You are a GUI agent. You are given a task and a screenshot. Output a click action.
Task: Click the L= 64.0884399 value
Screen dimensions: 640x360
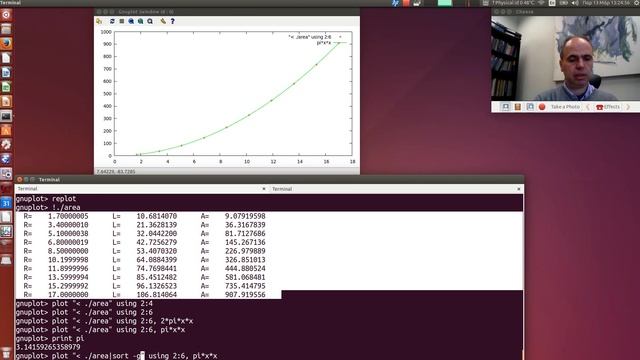[145, 260]
